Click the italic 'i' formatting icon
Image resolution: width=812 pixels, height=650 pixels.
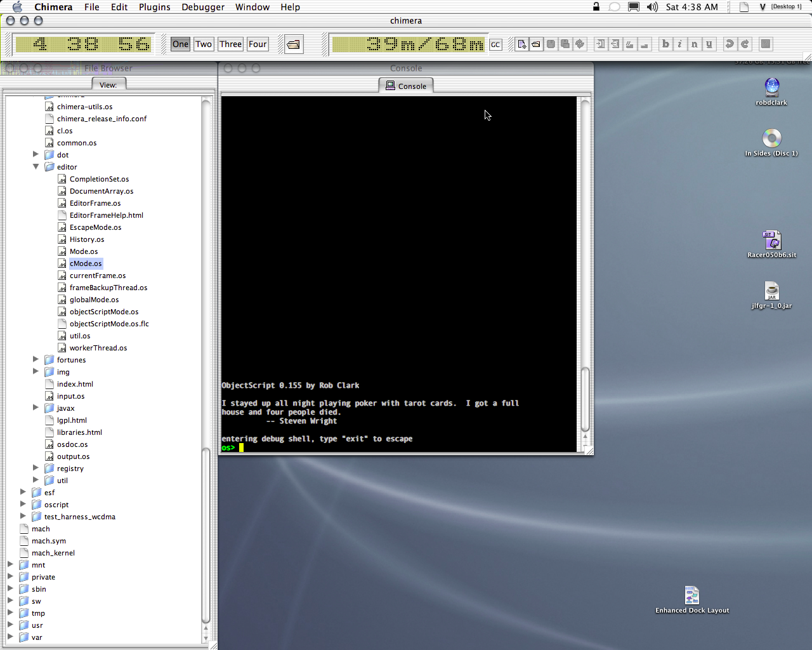click(x=679, y=44)
